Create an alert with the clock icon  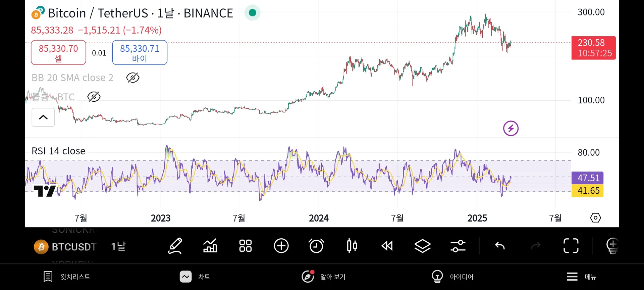pyautogui.click(x=316, y=246)
